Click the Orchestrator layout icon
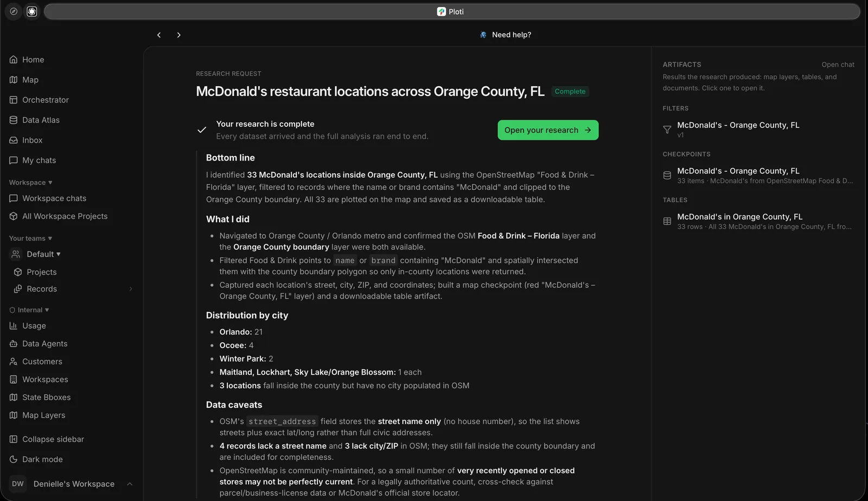Image resolution: width=868 pixels, height=501 pixels. 14,100
